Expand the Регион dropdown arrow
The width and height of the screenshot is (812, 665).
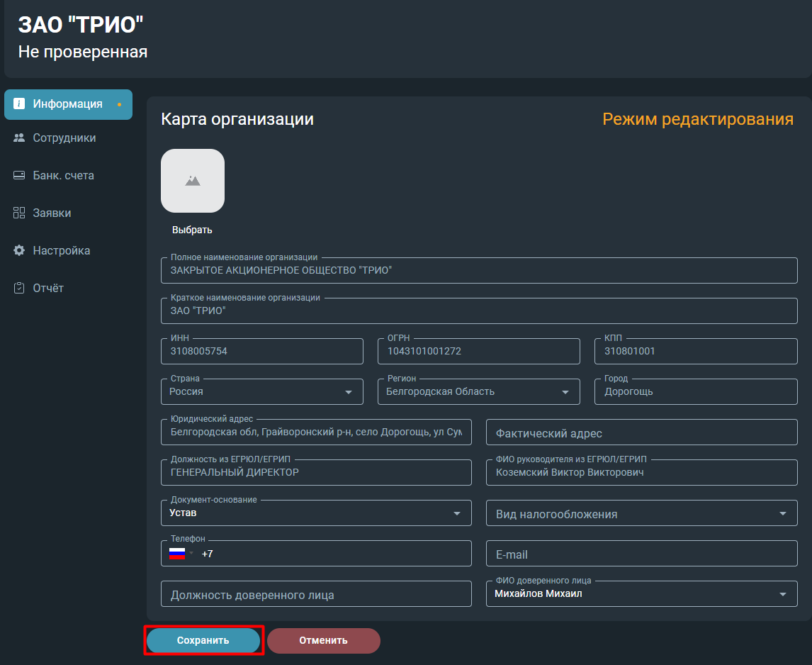(565, 392)
